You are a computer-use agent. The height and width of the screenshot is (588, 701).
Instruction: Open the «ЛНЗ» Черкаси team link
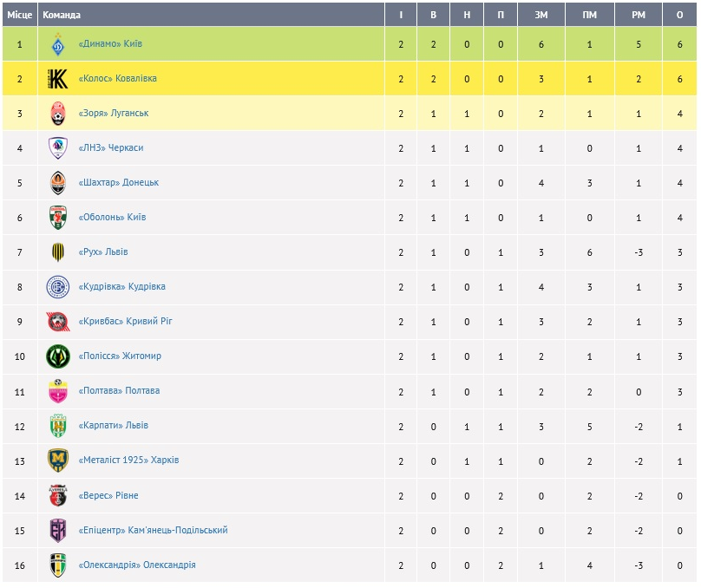pyautogui.click(x=110, y=148)
